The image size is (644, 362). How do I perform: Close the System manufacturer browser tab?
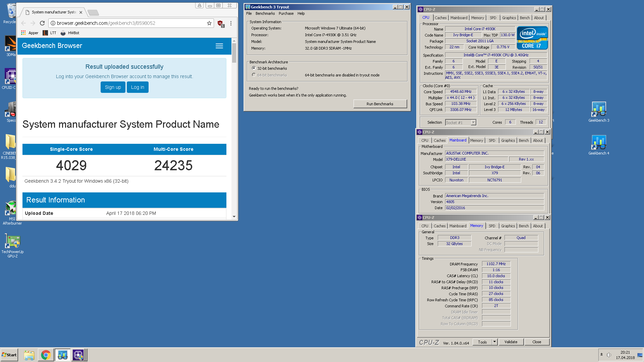pos(80,12)
